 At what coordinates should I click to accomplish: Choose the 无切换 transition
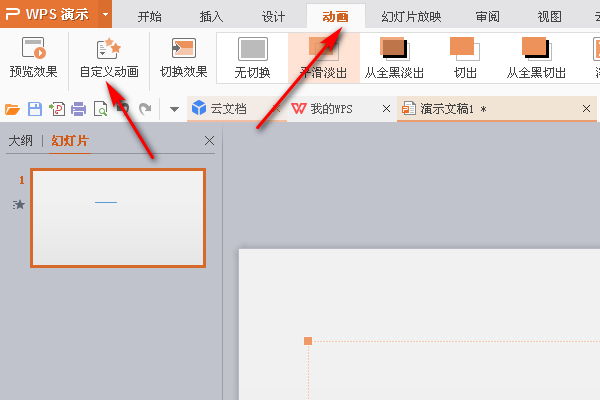click(x=252, y=58)
